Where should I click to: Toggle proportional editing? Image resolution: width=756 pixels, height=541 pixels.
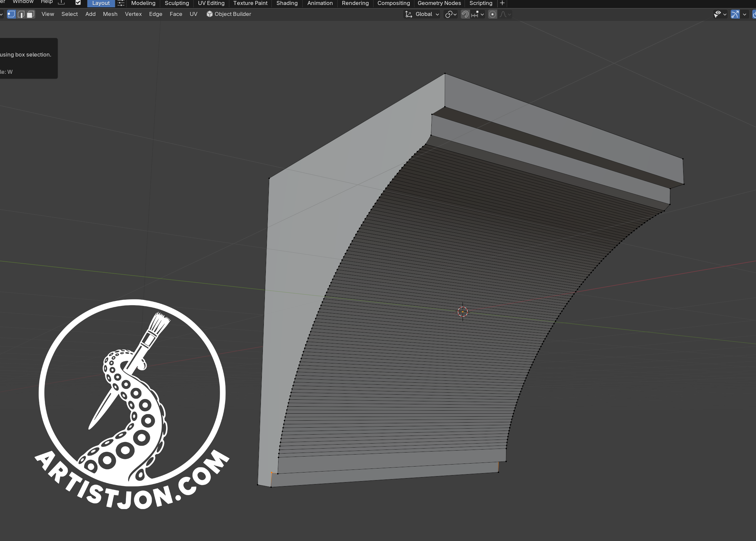click(492, 14)
